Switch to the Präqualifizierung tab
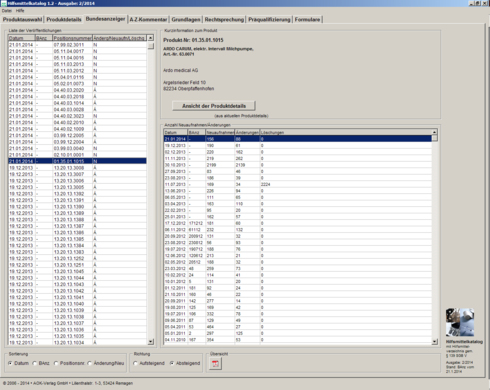This screenshot has width=490, height=390. pos(269,20)
